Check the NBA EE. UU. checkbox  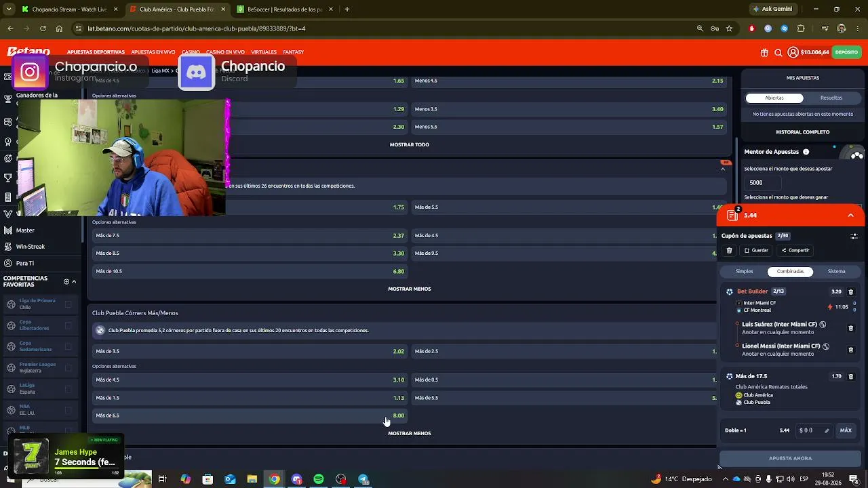tap(68, 410)
